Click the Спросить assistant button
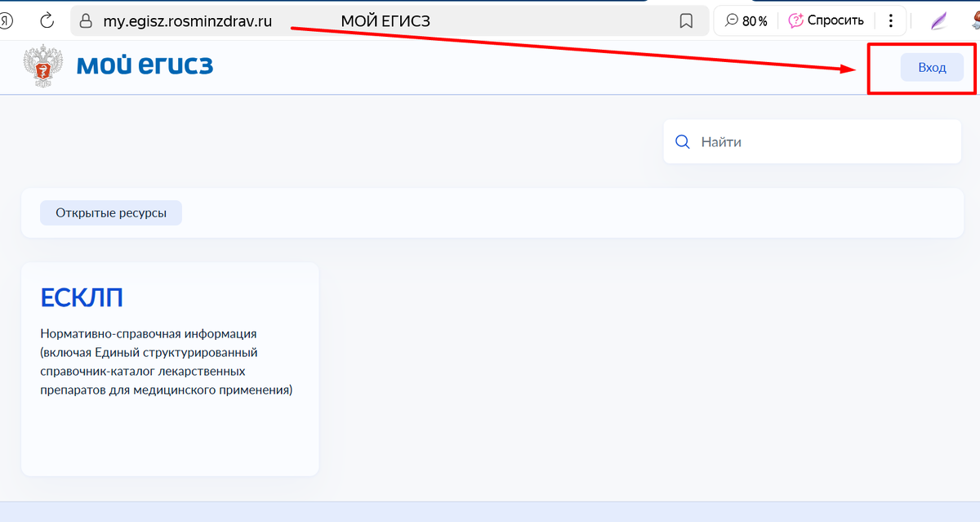The height and width of the screenshot is (522, 980). 826,21
